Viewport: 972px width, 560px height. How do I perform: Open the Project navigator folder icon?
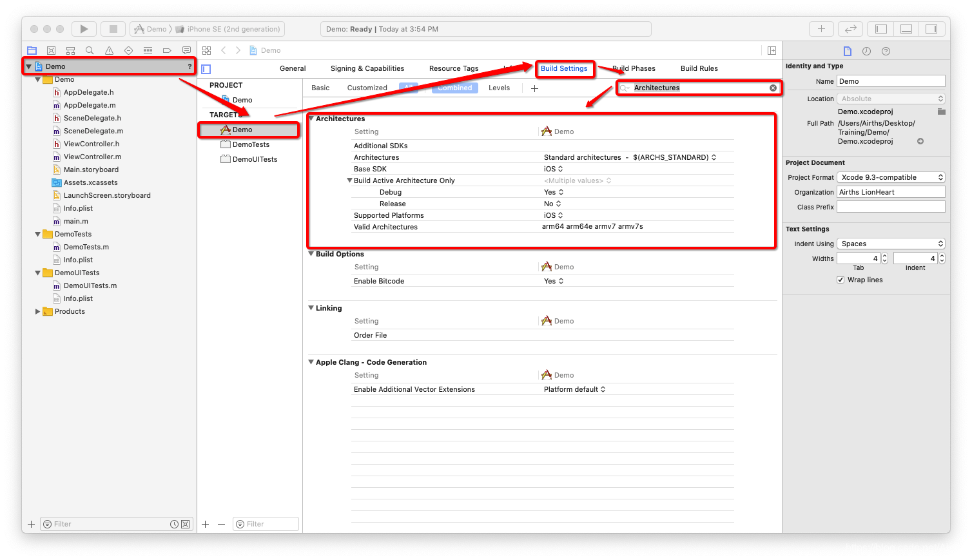(32, 50)
